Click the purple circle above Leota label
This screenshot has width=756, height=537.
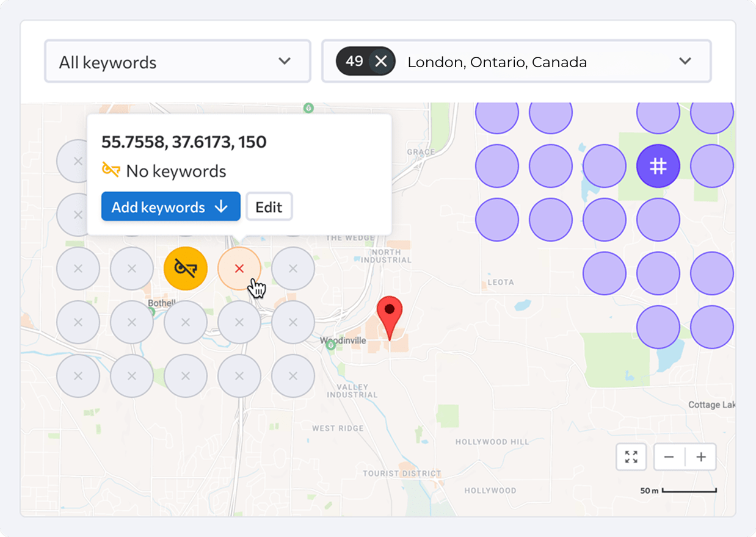click(497, 220)
